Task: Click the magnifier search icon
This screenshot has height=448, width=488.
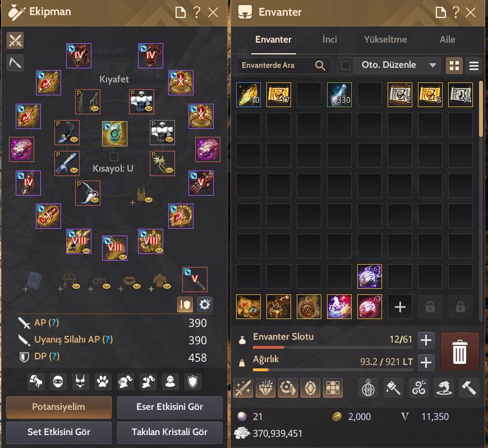Action: pos(320,66)
